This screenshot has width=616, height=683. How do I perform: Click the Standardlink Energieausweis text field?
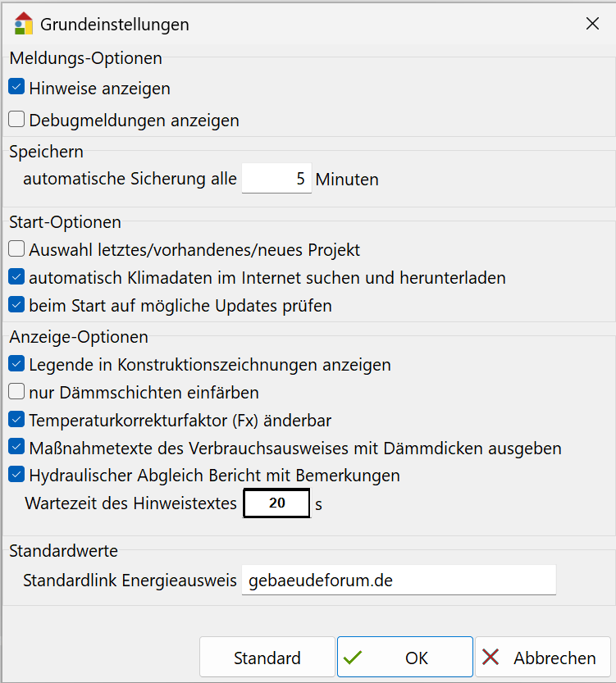398,581
